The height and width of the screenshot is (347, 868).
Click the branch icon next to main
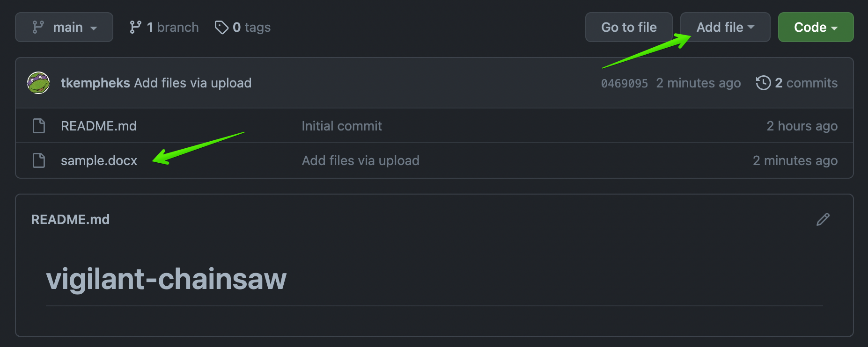[39, 27]
